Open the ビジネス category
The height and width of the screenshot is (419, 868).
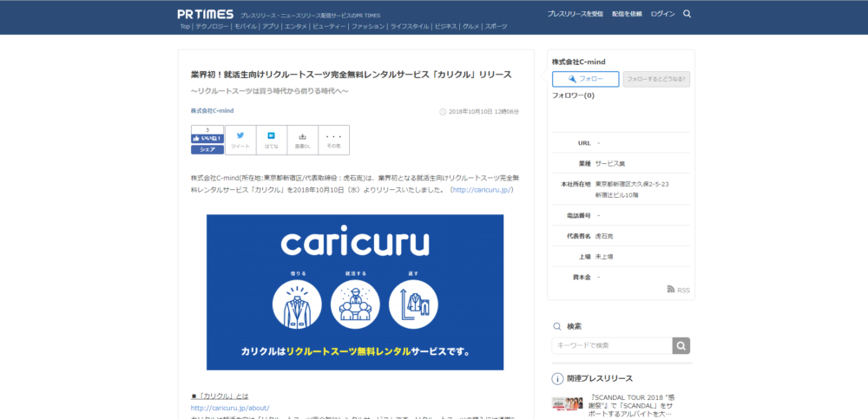tap(445, 26)
